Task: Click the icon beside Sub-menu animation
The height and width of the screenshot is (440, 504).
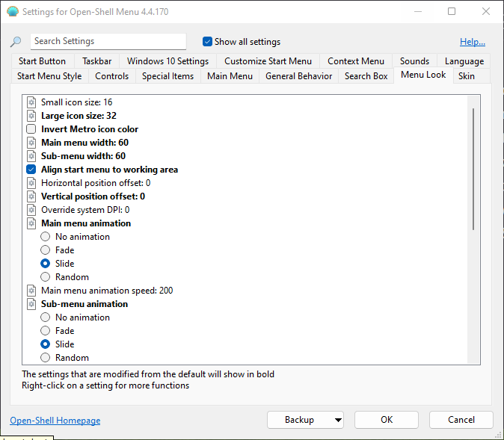Action: pos(31,304)
